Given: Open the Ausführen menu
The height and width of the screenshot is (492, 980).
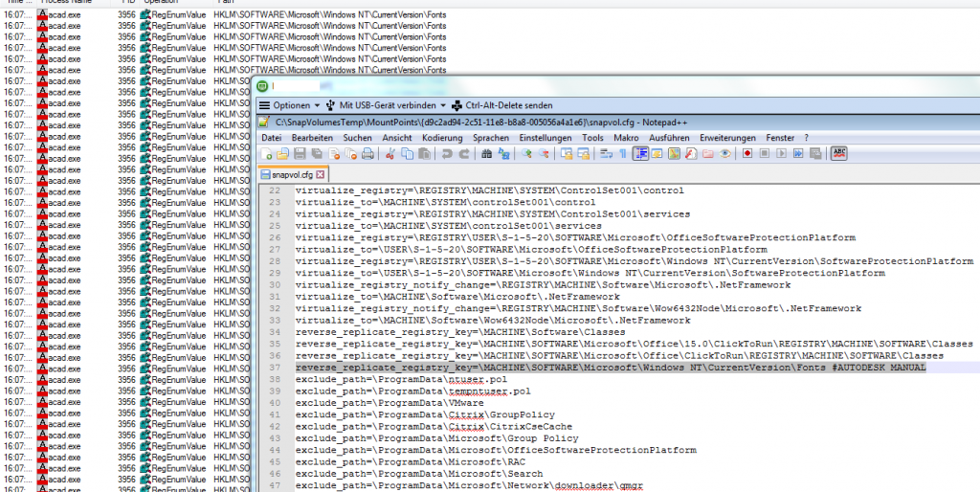Looking at the screenshot, I should point(669,138).
